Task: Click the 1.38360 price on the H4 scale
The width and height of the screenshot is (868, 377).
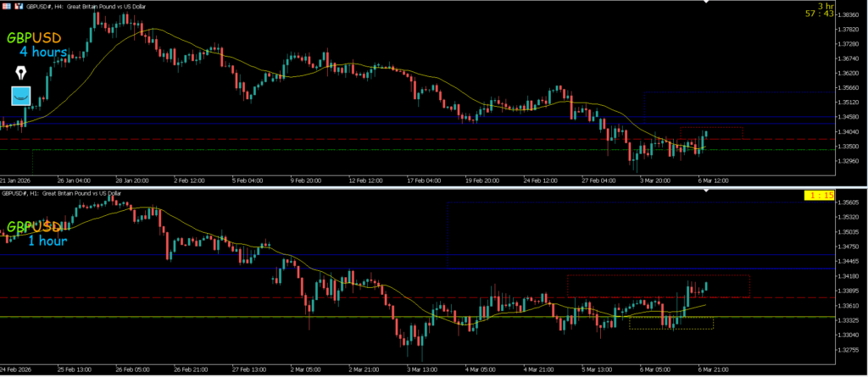Action: coord(849,15)
